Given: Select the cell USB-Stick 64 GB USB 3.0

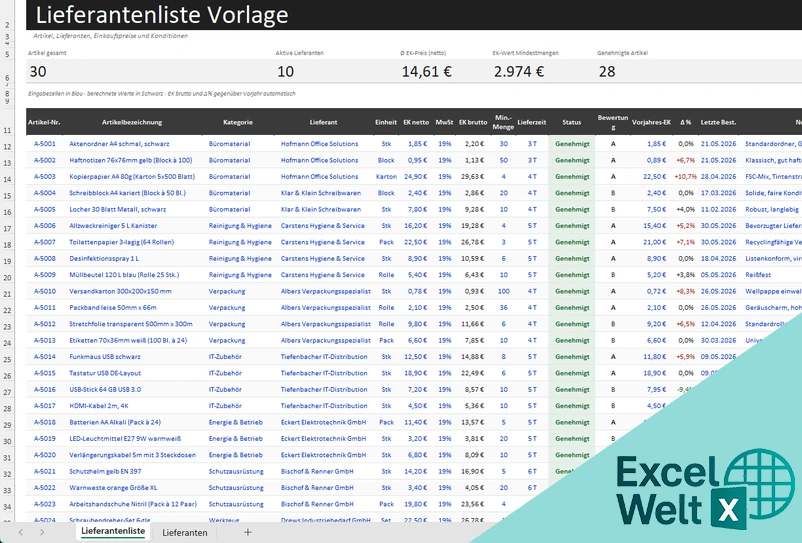Looking at the screenshot, I should tap(105, 389).
